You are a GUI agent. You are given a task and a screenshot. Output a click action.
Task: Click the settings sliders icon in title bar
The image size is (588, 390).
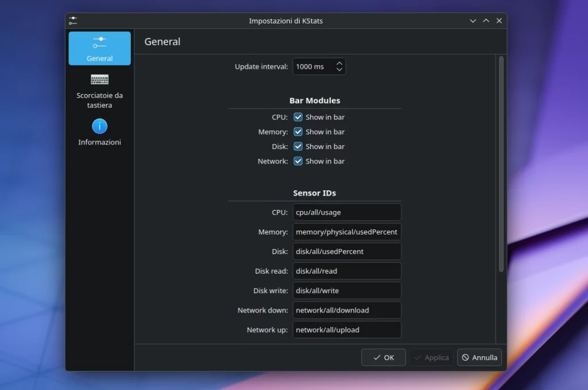pyautogui.click(x=73, y=21)
